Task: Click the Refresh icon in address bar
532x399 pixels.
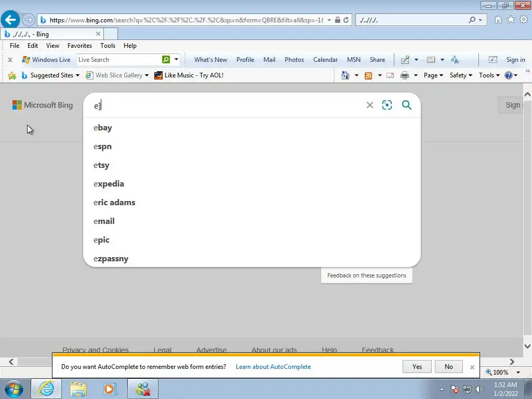Action: (346, 20)
